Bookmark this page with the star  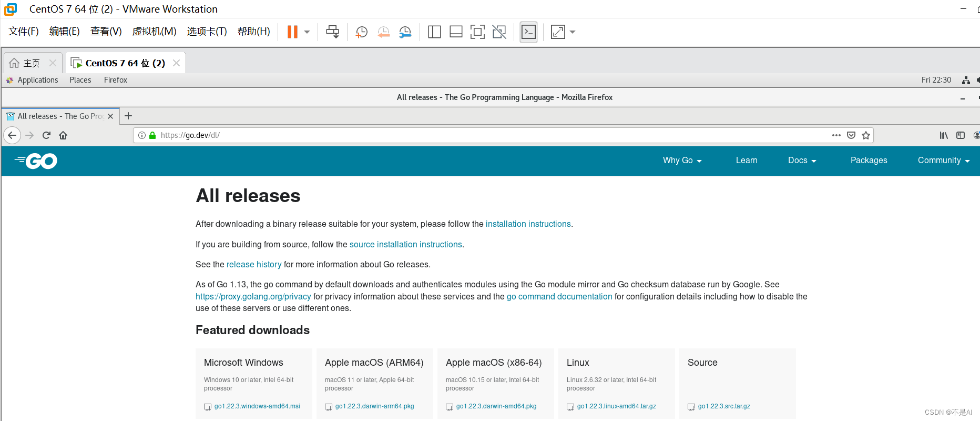click(x=866, y=135)
